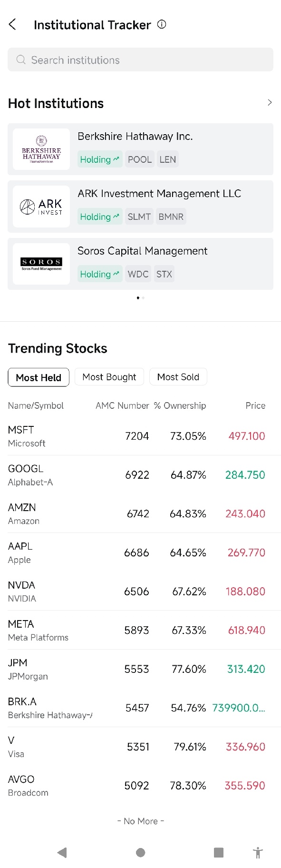Click the search magnifier icon
Image resolution: width=281 pixels, height=868 pixels.
(x=21, y=59)
